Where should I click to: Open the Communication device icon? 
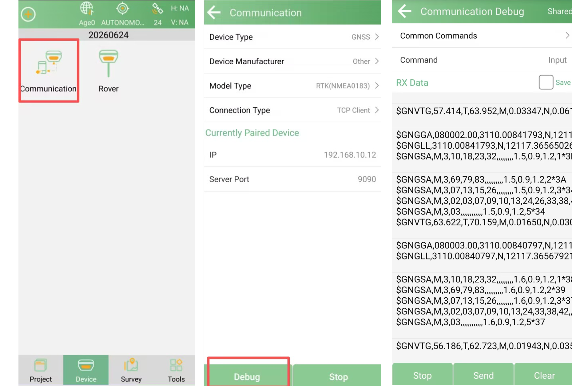pos(49,70)
